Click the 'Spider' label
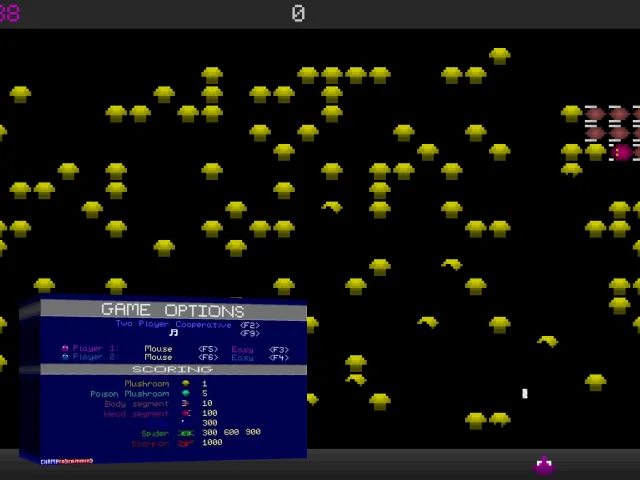 click(155, 433)
